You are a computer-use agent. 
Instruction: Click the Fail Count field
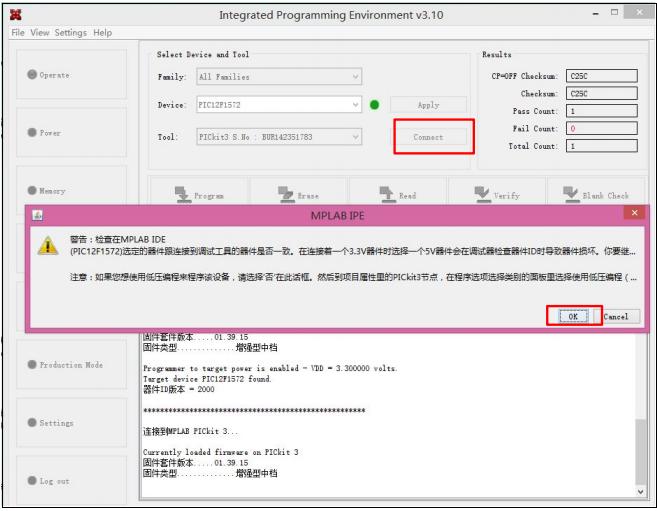(x=602, y=128)
